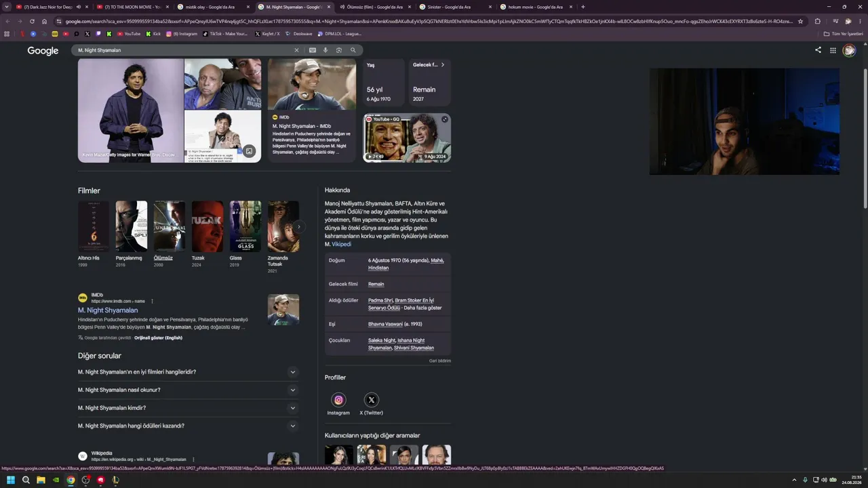Focus the Google search input field

pyautogui.click(x=183, y=50)
